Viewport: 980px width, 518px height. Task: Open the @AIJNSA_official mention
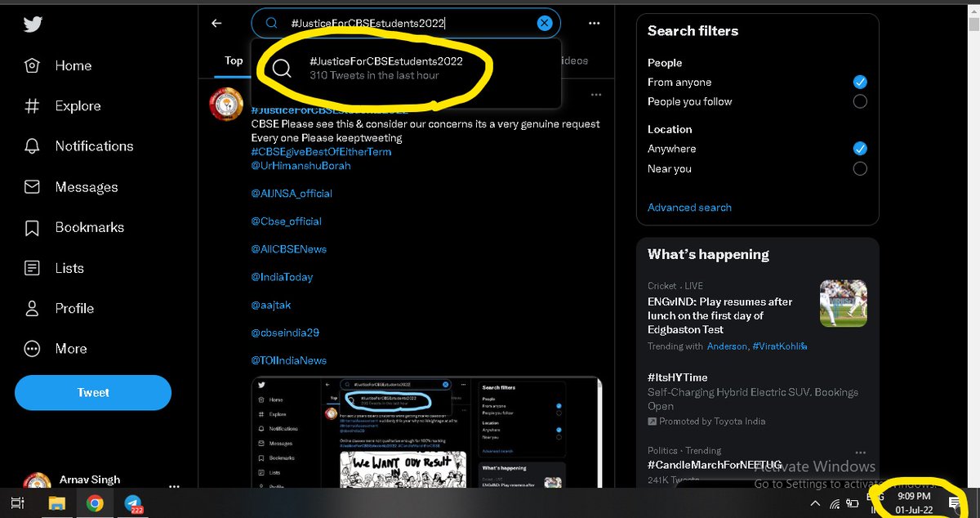pyautogui.click(x=292, y=194)
